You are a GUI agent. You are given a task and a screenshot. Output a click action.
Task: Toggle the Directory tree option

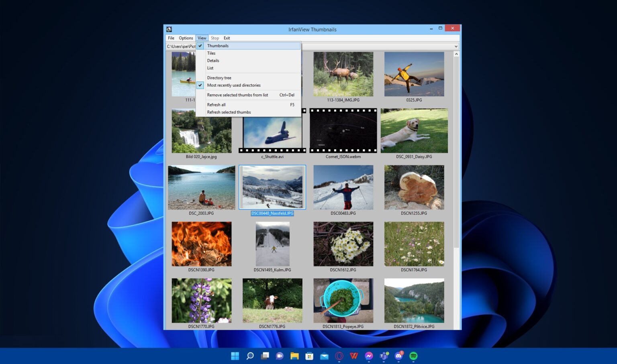pyautogui.click(x=219, y=77)
